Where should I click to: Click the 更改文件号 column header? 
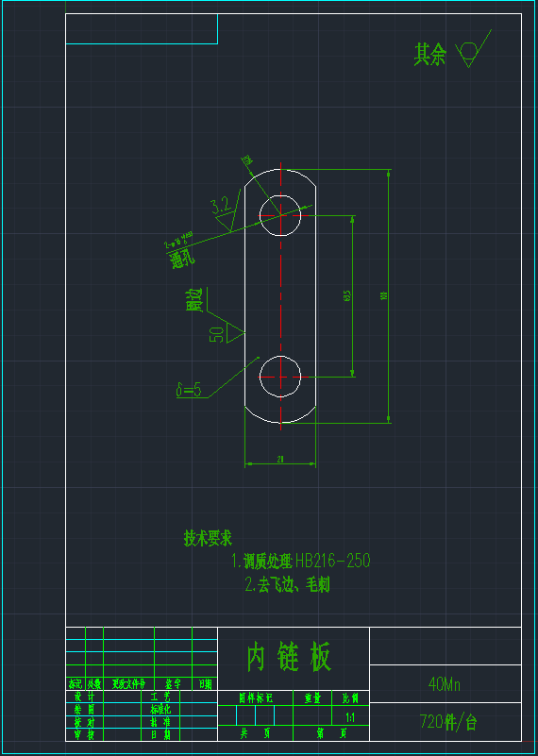click(x=128, y=683)
